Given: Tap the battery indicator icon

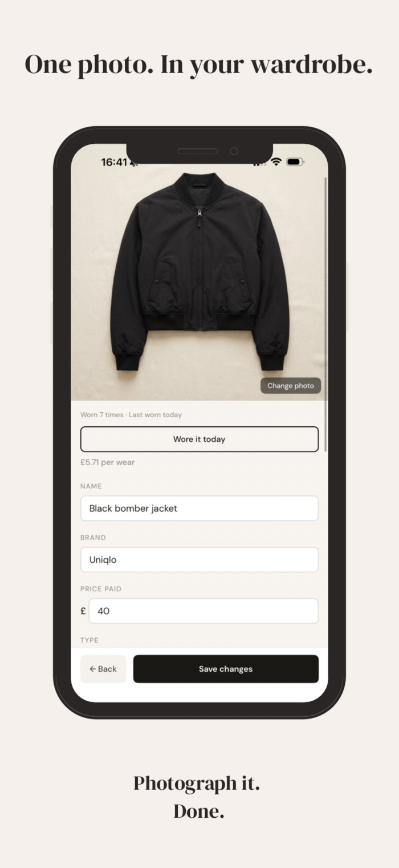Looking at the screenshot, I should [x=295, y=162].
